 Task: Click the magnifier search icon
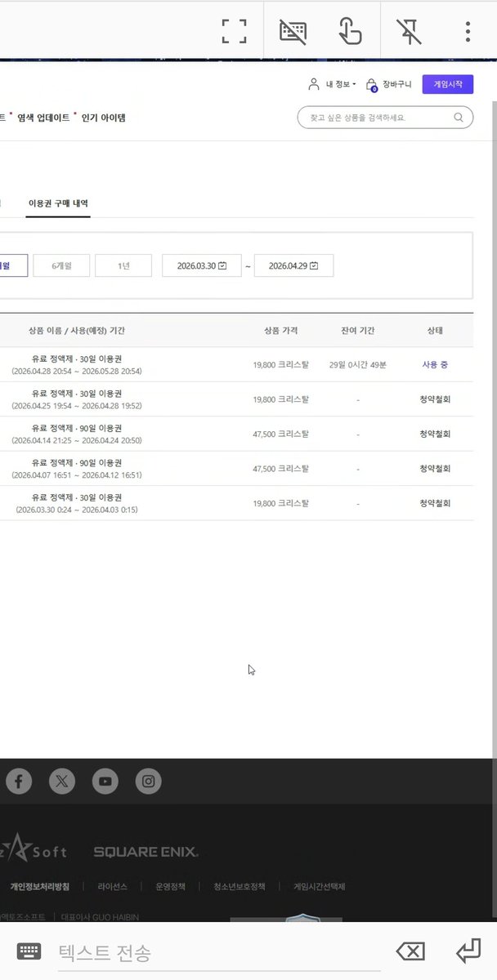coord(459,118)
